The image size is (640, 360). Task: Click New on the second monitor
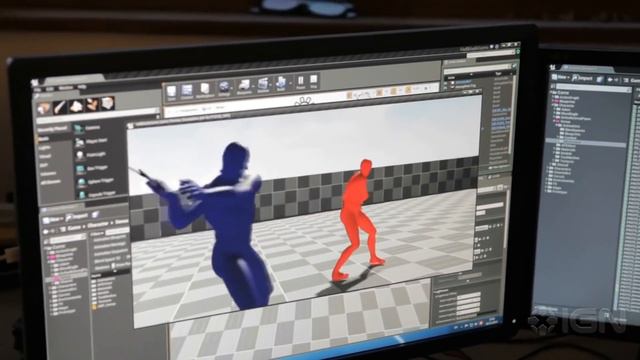[x=560, y=77]
